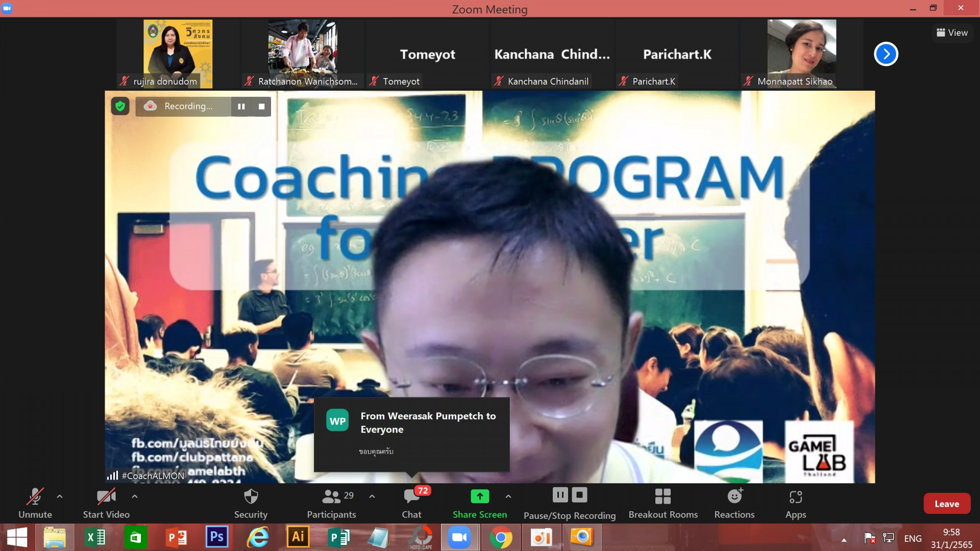Image resolution: width=980 pixels, height=551 pixels.
Task: Start sharing with green Share Screen button
Action: coord(480,503)
